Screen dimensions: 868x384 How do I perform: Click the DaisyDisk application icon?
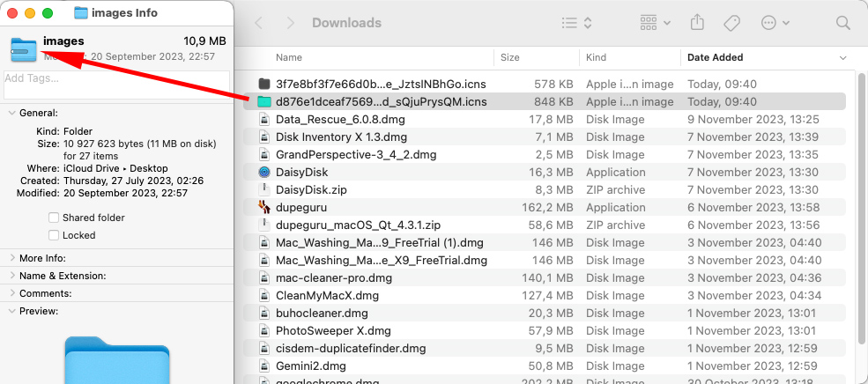coord(264,172)
